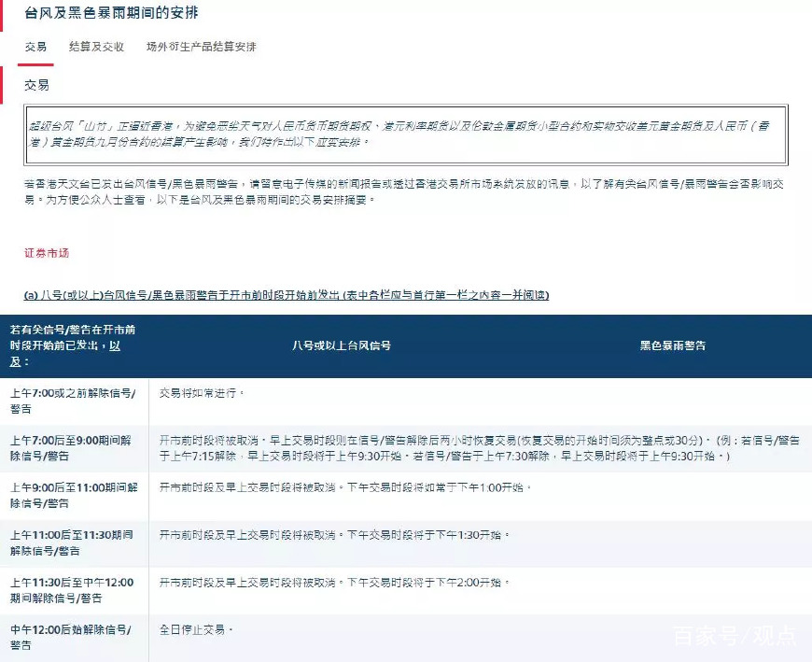Viewport: 812px width, 662px height.
Task: Switch to the 结算及交收 tab
Action: tap(96, 46)
